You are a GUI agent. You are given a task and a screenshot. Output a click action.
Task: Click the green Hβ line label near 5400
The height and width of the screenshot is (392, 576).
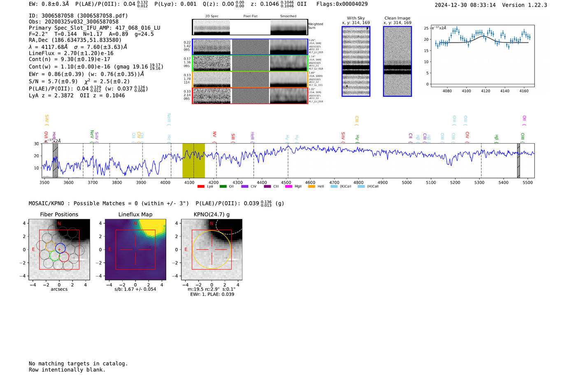tap(496, 138)
